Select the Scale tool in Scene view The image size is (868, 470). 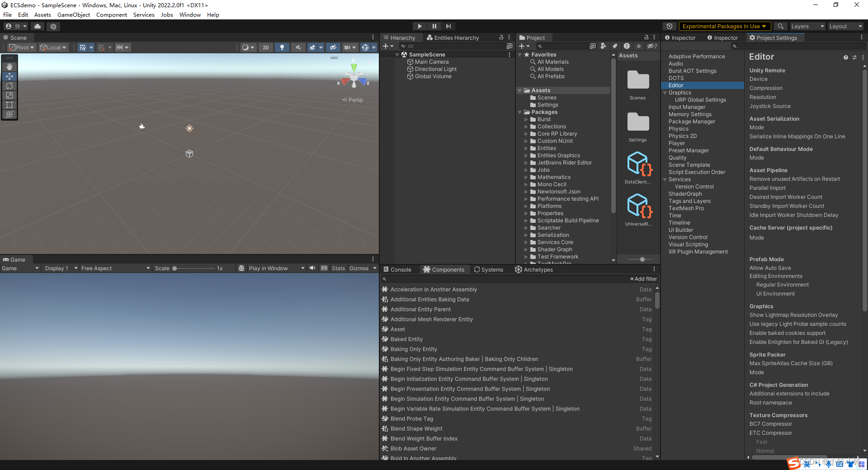point(9,95)
